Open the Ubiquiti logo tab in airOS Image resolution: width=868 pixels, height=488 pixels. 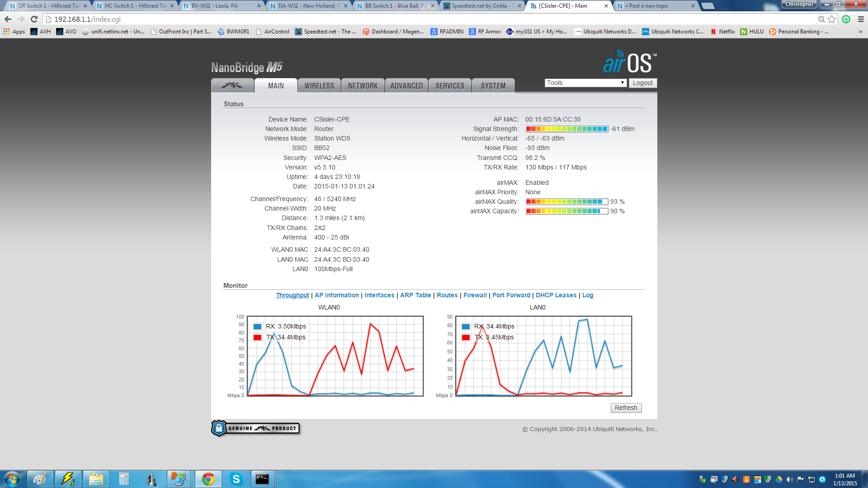232,85
